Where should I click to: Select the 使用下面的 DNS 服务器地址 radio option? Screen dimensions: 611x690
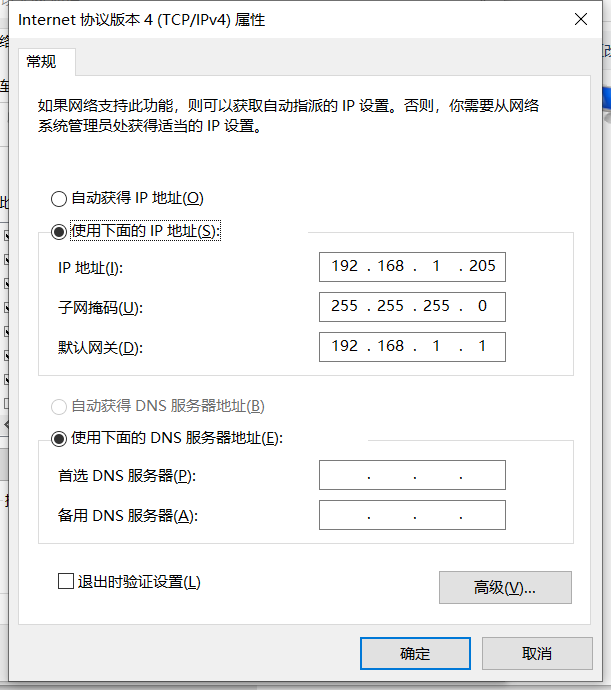59,439
